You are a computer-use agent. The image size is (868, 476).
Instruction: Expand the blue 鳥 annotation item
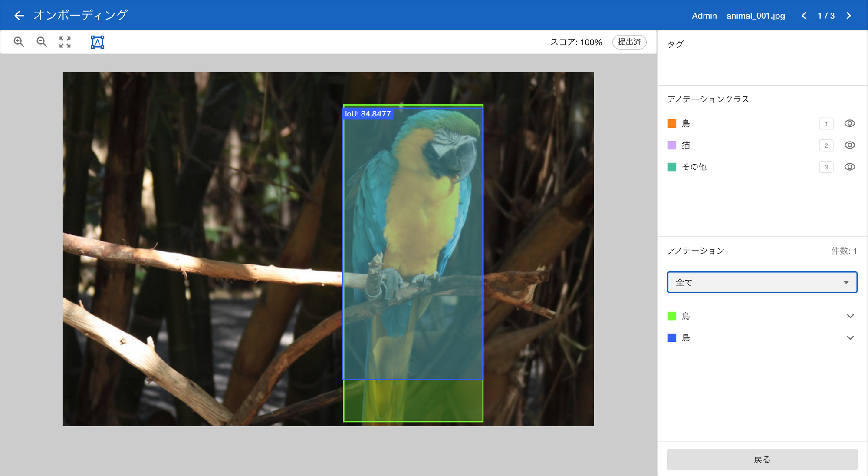click(850, 338)
